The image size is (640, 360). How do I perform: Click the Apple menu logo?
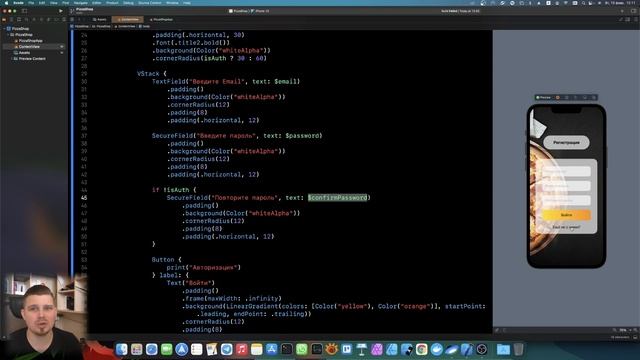tap(6, 3)
